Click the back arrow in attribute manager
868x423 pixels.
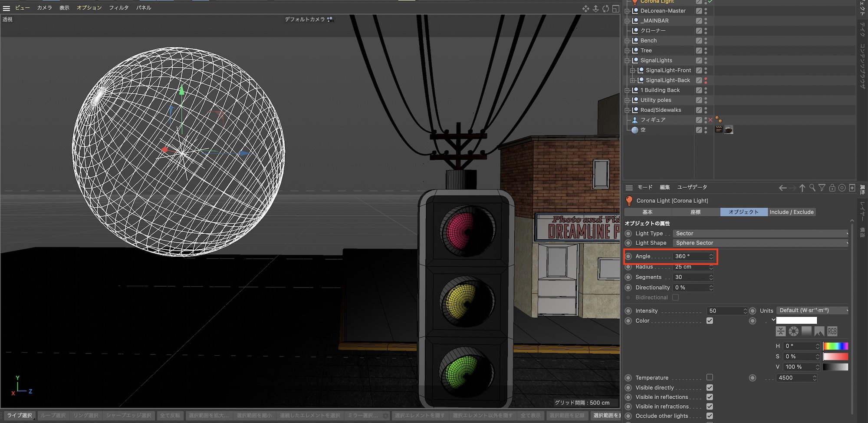783,188
